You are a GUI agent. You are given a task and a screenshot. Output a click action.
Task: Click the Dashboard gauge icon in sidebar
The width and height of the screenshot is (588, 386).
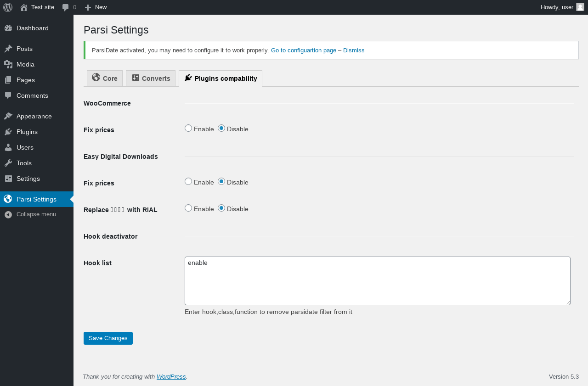click(x=8, y=28)
